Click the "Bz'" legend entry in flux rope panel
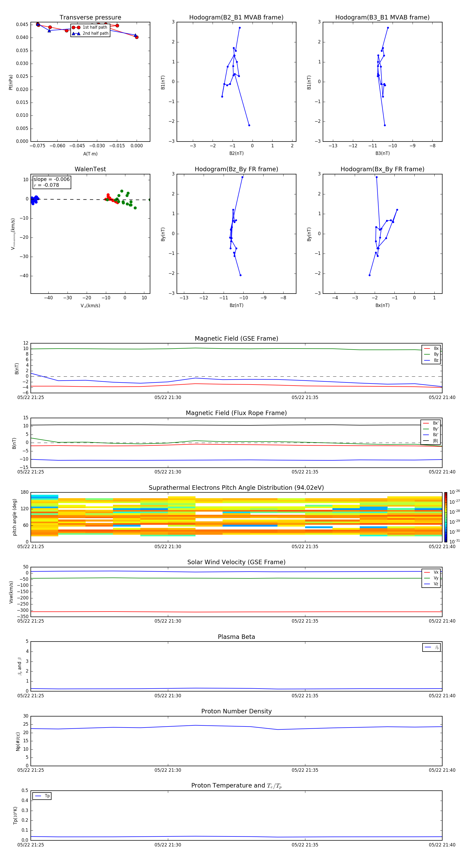This screenshot has width=473, height=868. 431,435
